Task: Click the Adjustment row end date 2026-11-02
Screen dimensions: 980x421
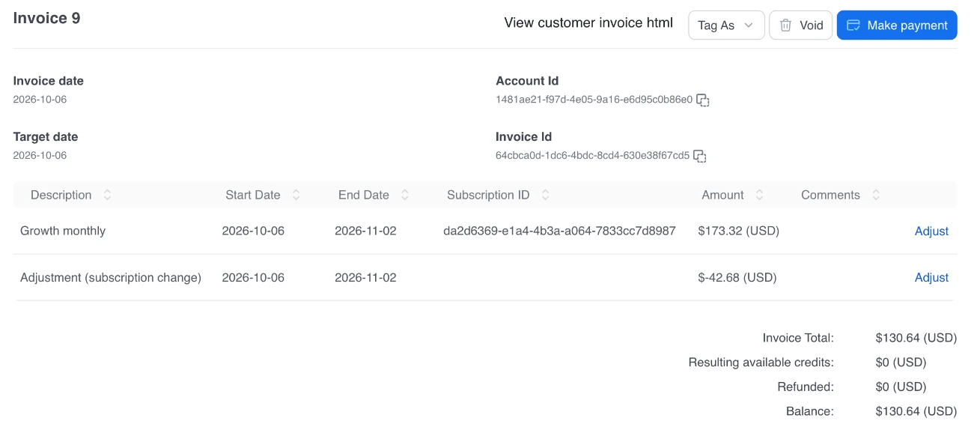Action: [365, 277]
